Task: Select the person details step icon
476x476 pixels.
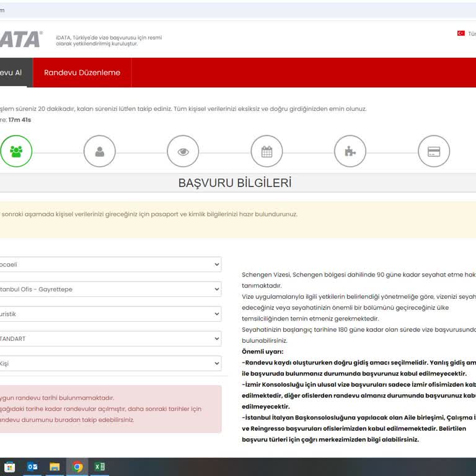Action: pyautogui.click(x=100, y=151)
